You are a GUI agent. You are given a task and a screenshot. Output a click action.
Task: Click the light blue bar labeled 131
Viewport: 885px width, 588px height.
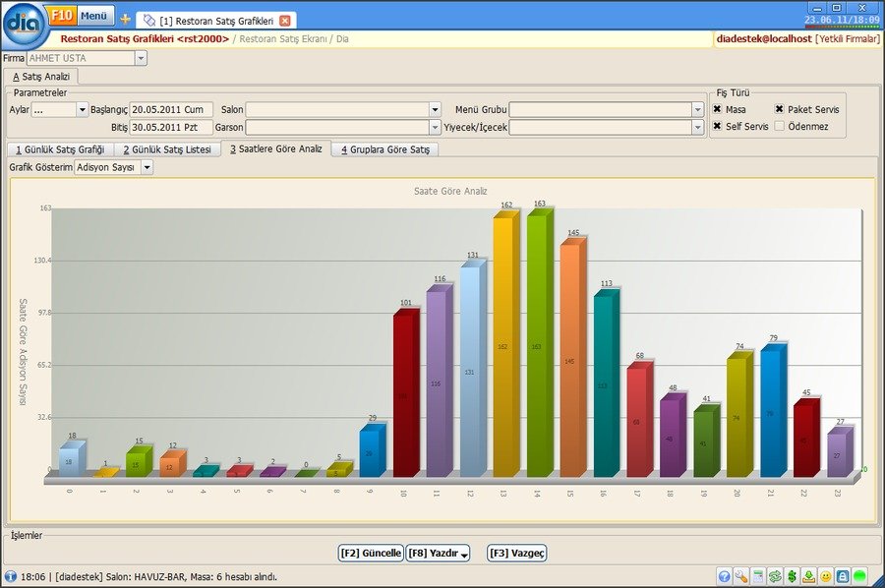(473, 369)
